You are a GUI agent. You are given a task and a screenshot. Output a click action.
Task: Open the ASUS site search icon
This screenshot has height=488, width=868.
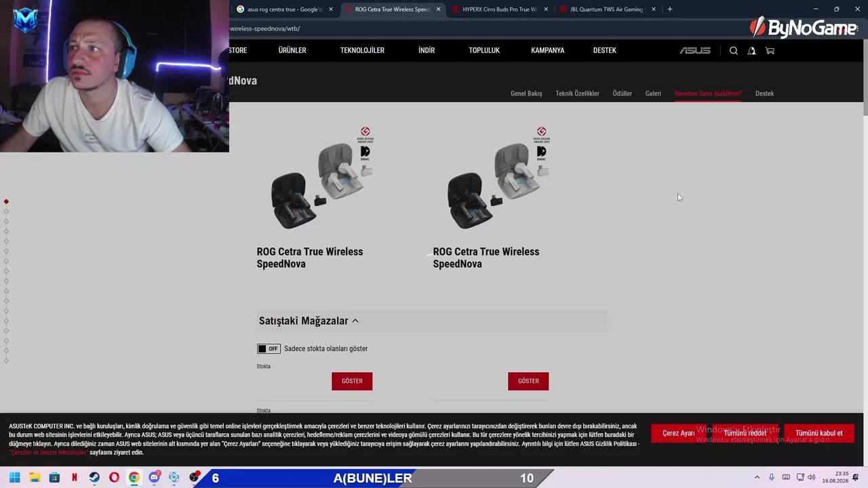(734, 51)
